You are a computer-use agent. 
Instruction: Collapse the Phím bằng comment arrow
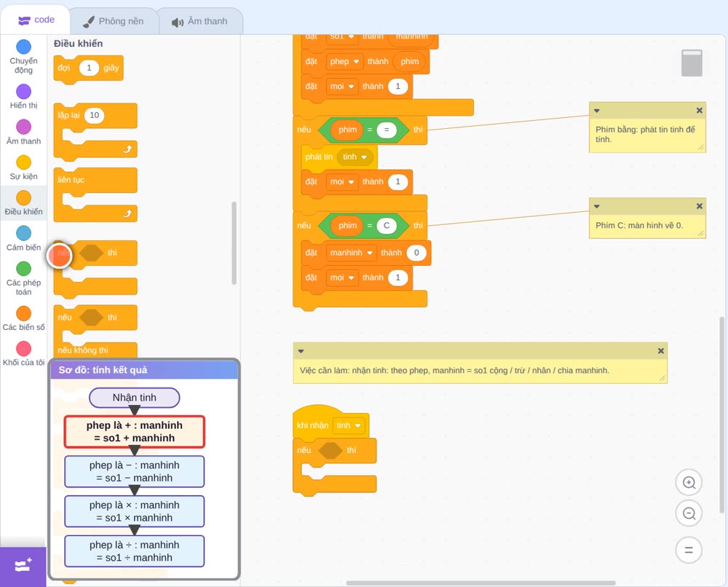coord(597,111)
